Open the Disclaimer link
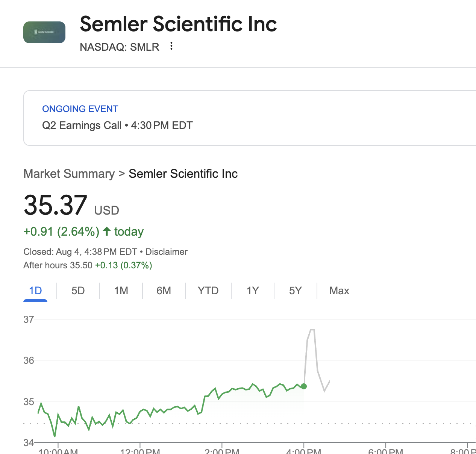Viewport: 476px width, 454px height. click(x=166, y=251)
